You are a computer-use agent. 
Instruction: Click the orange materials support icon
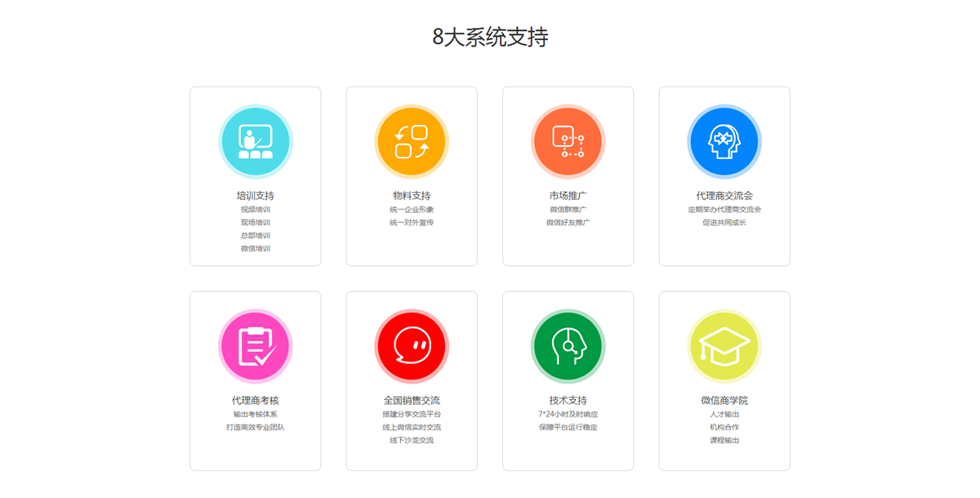(412, 141)
